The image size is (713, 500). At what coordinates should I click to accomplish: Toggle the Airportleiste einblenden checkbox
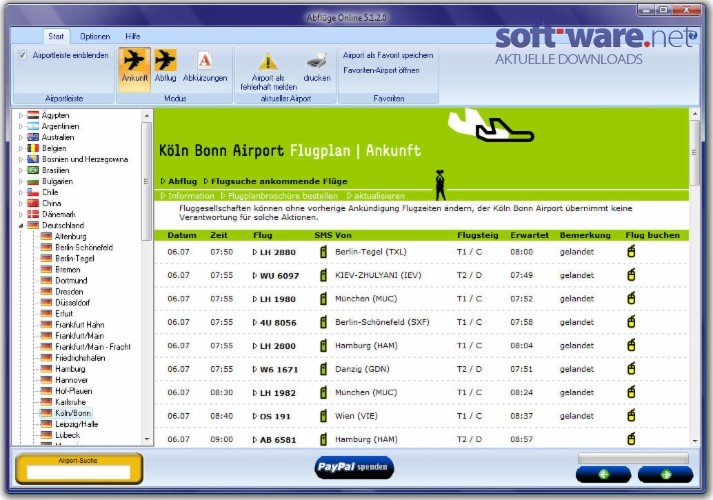[x=22, y=55]
